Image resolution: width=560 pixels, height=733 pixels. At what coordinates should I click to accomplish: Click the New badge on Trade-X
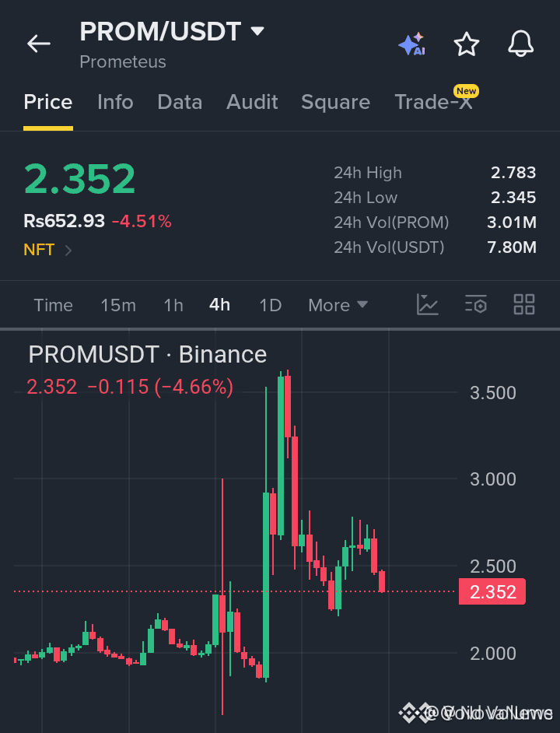[466, 91]
